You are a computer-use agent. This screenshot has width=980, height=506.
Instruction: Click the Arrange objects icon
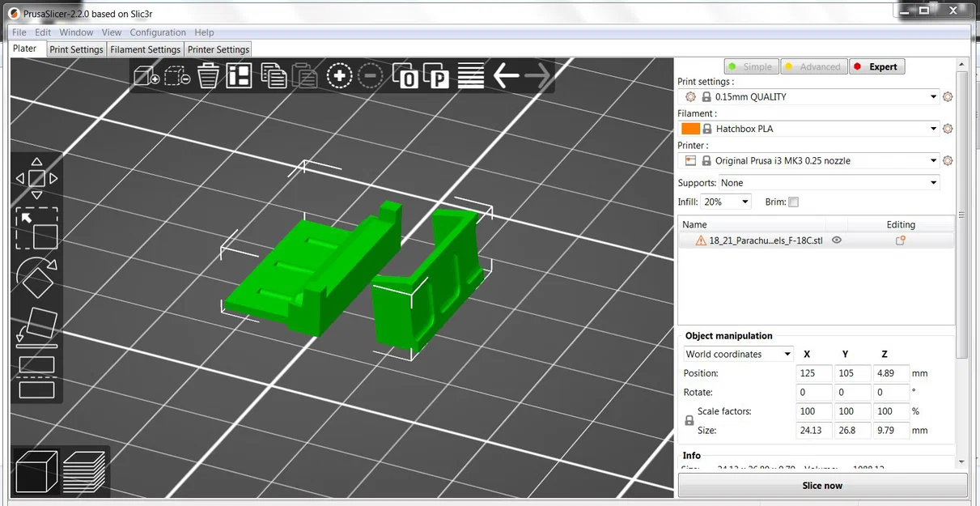point(239,77)
